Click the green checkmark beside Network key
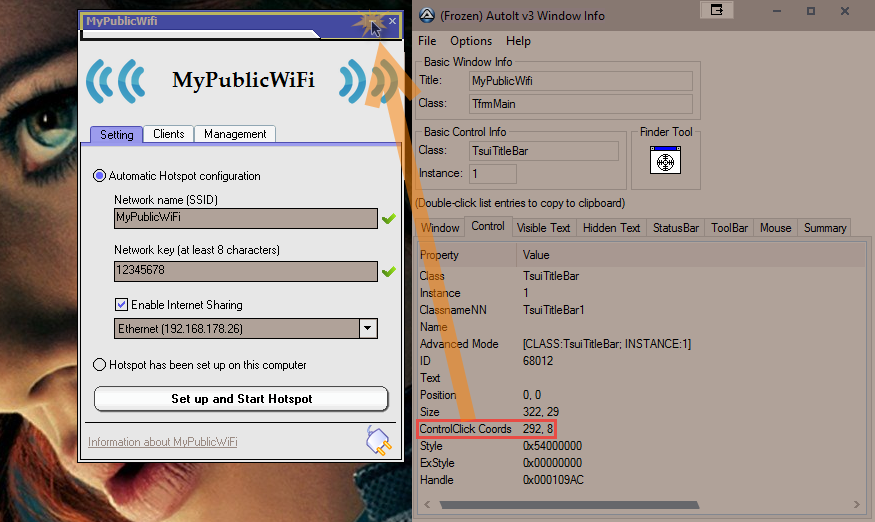Image resolution: width=875 pixels, height=522 pixels. (x=389, y=271)
